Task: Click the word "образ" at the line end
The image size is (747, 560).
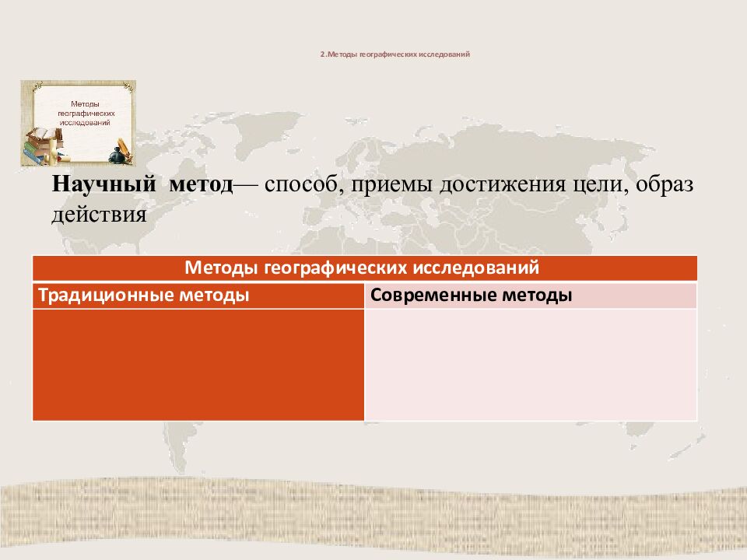Action: [x=668, y=185]
